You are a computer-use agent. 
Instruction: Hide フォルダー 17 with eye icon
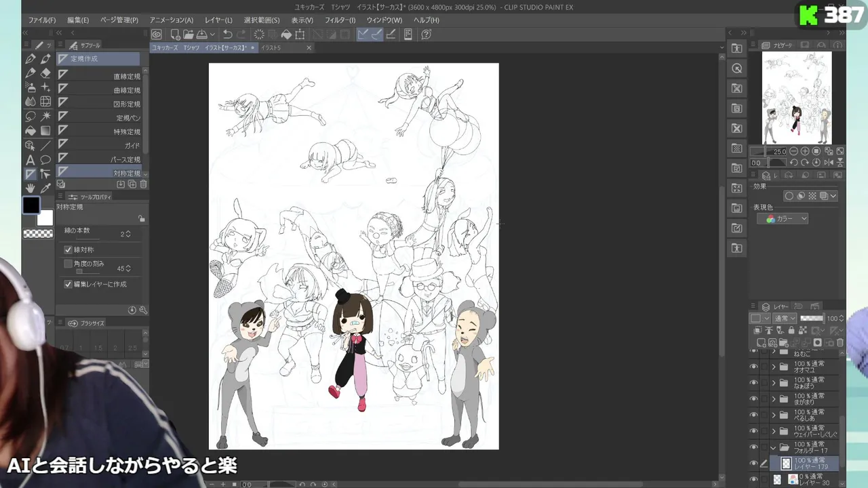(753, 447)
